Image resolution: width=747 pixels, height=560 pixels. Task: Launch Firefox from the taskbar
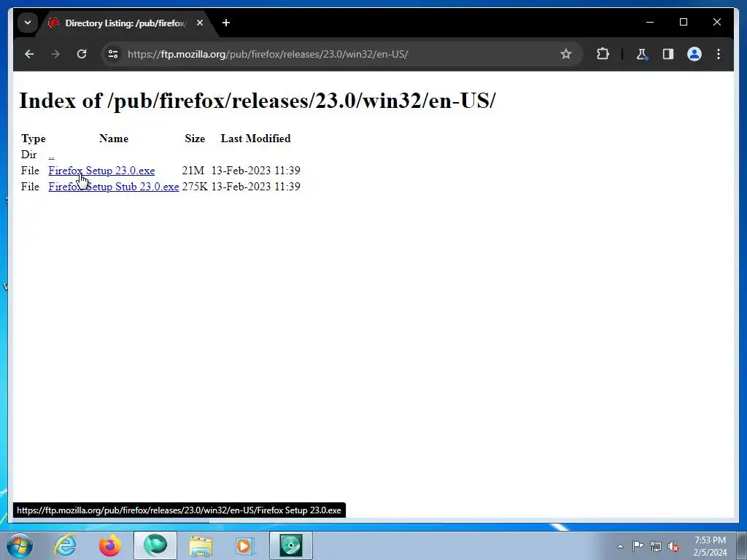coord(110,545)
